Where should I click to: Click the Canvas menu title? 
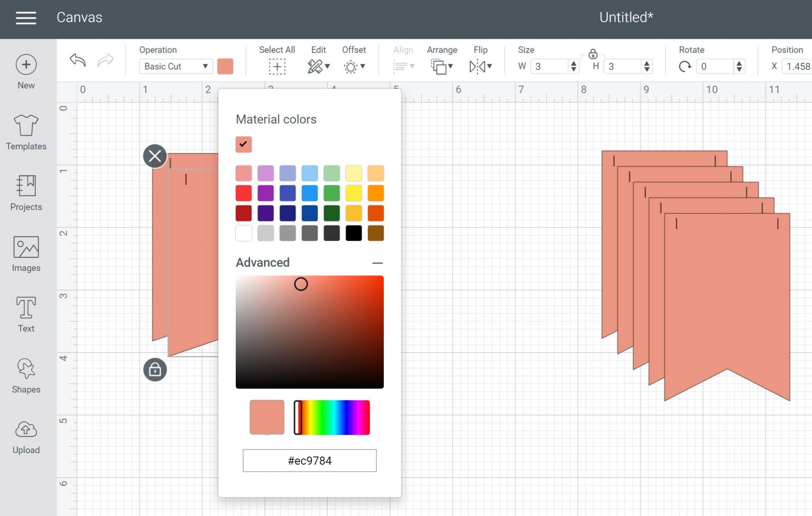pyautogui.click(x=79, y=17)
